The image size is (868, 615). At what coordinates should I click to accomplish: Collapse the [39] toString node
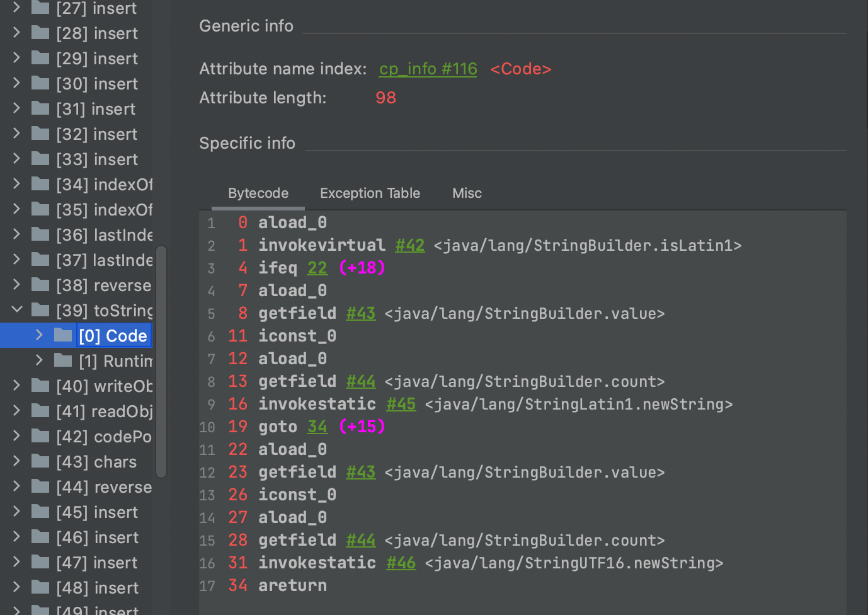(17, 309)
